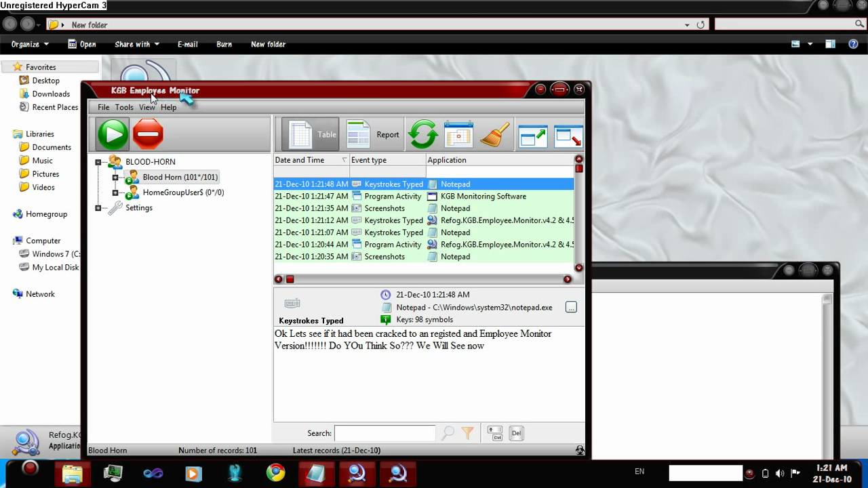This screenshot has height=488, width=868.
Task: Click the KGB Monitoring Software application cell
Action: [484, 197]
